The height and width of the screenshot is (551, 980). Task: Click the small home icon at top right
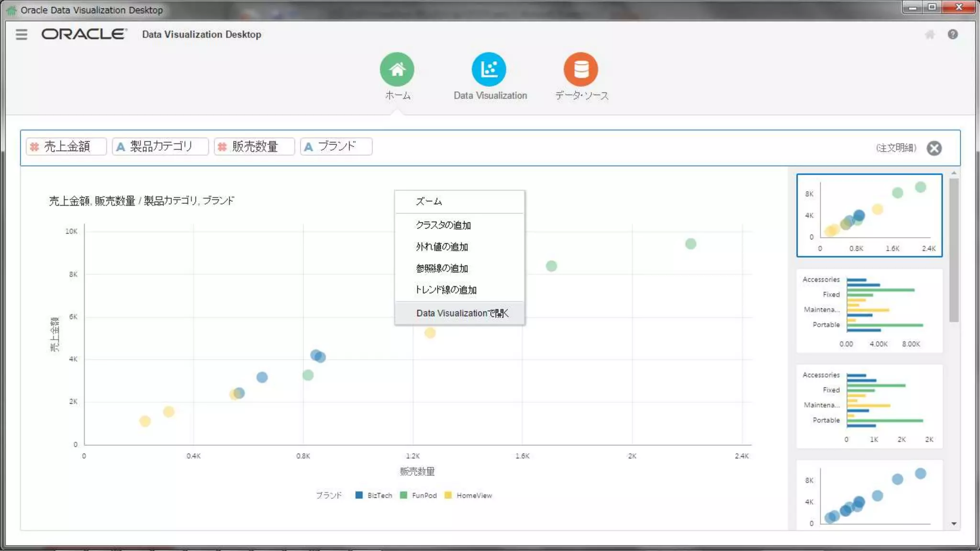pos(929,34)
